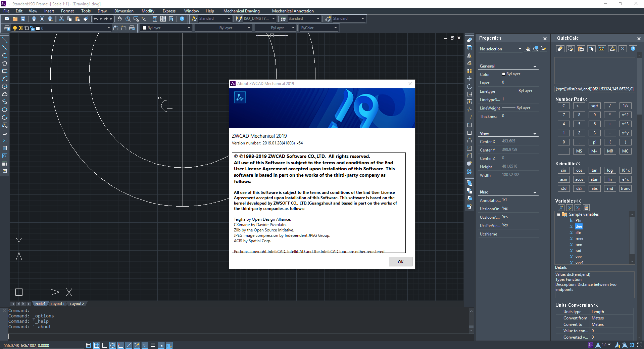644x349 pixels.
Task: Click the Save diskette icon
Action: (23, 19)
